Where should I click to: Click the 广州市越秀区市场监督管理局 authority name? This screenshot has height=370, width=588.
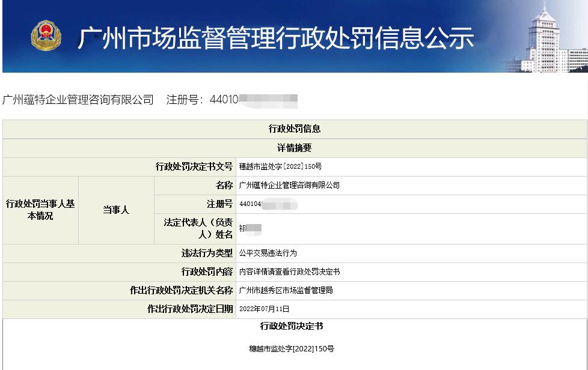click(x=286, y=290)
